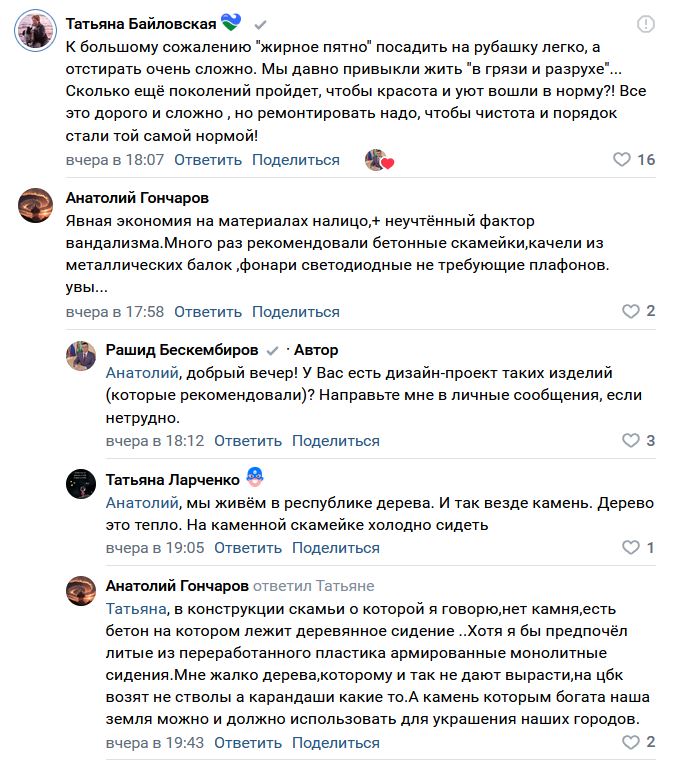Click the mask emoji badge next to Татьяна Ларченко

pos(255,477)
